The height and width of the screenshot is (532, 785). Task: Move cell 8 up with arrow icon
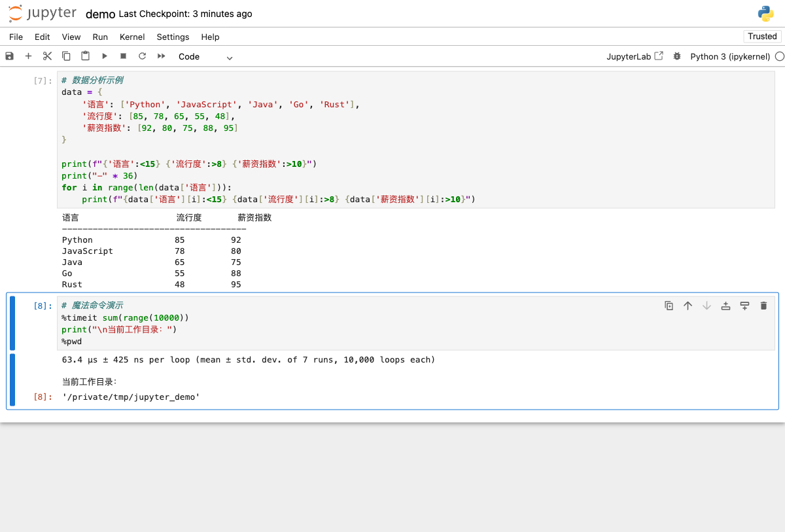[688, 306]
